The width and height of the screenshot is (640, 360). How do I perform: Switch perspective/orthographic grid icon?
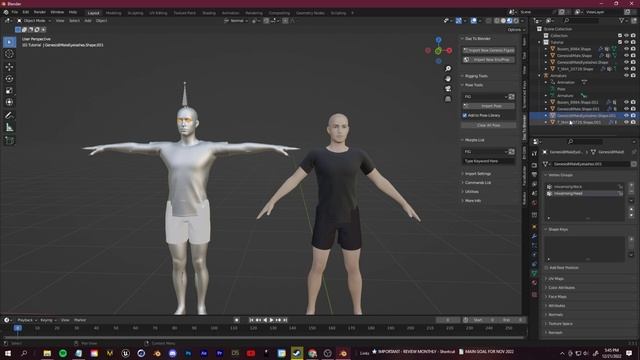(x=448, y=99)
